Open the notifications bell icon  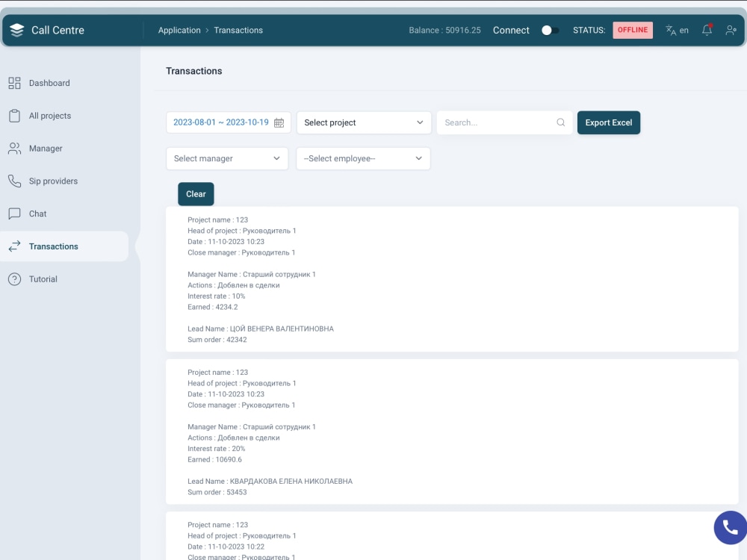click(707, 30)
